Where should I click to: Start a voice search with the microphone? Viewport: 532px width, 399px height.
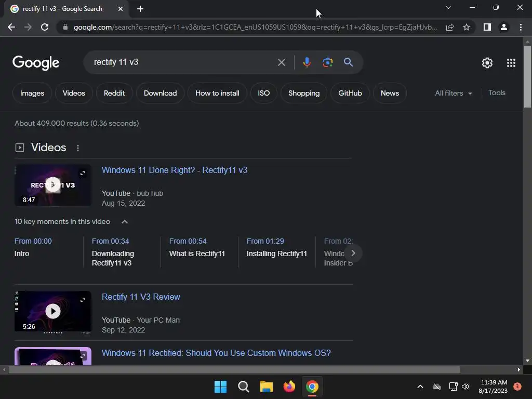point(307,62)
